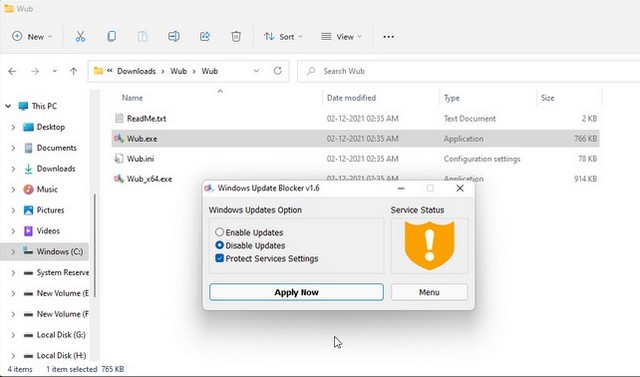Click the Search Wub field
640x377 pixels.
[x=469, y=71]
